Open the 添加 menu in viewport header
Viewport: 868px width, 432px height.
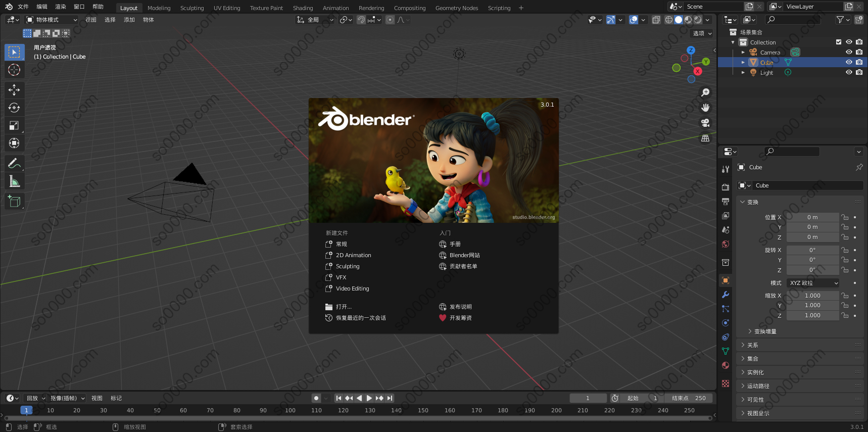point(129,20)
